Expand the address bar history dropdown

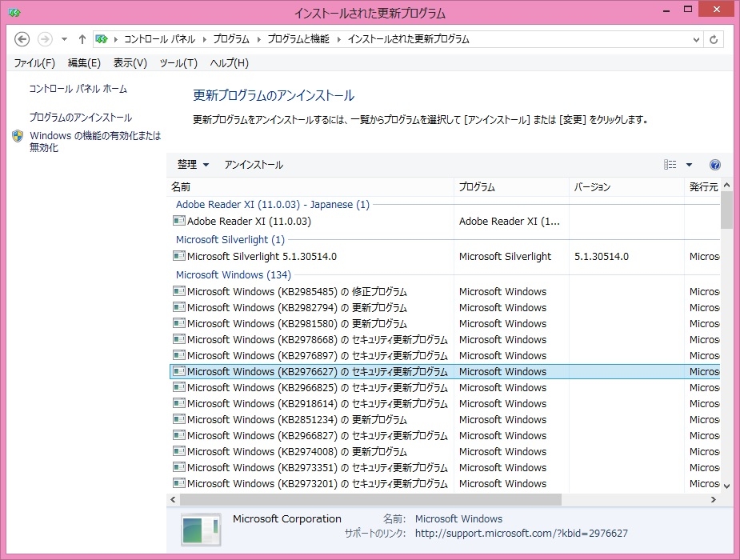pyautogui.click(x=696, y=40)
